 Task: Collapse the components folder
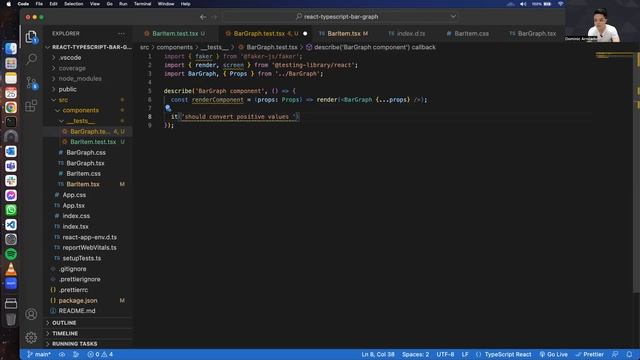click(x=80, y=110)
